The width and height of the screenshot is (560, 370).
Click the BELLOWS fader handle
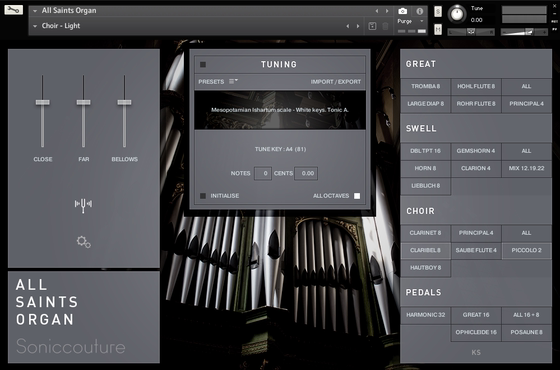(124, 102)
